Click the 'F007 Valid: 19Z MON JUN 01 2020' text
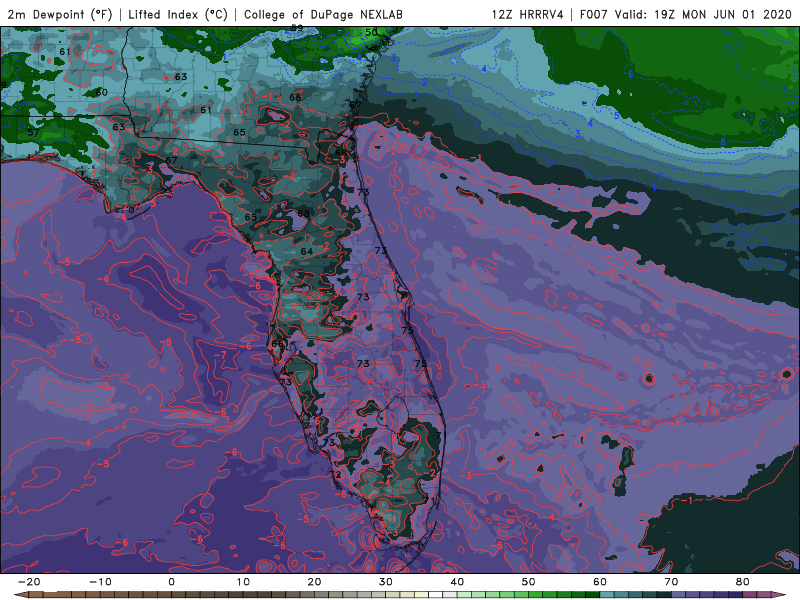800x600 pixels. pos(686,14)
